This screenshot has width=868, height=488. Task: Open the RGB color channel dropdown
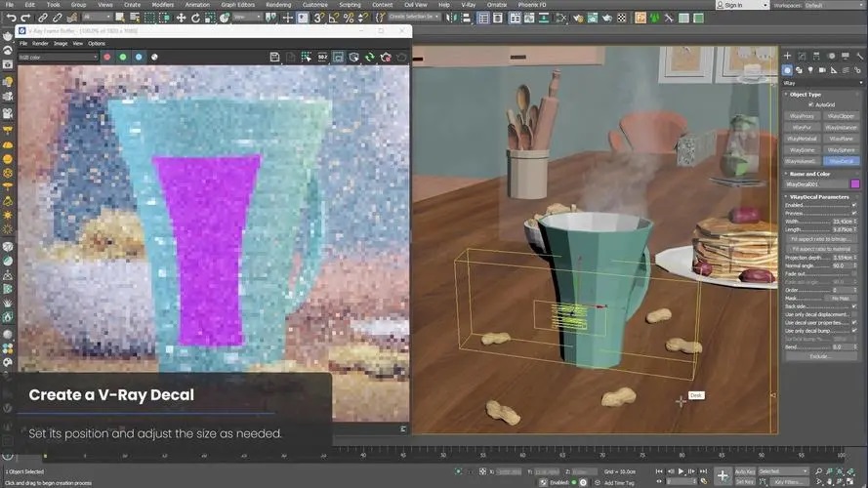point(57,57)
